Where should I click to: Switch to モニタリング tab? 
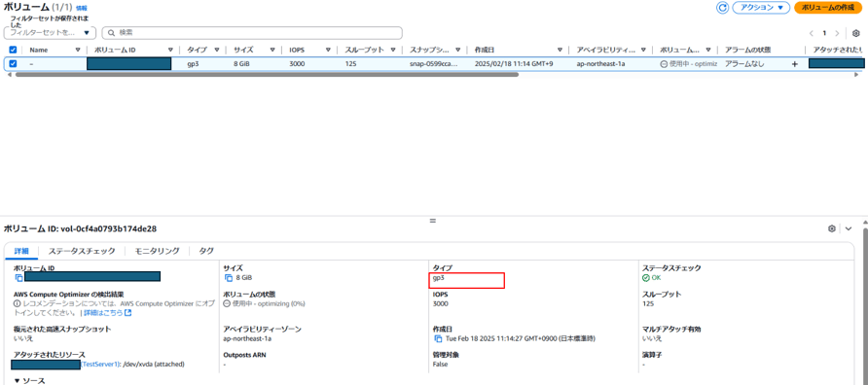(x=158, y=251)
